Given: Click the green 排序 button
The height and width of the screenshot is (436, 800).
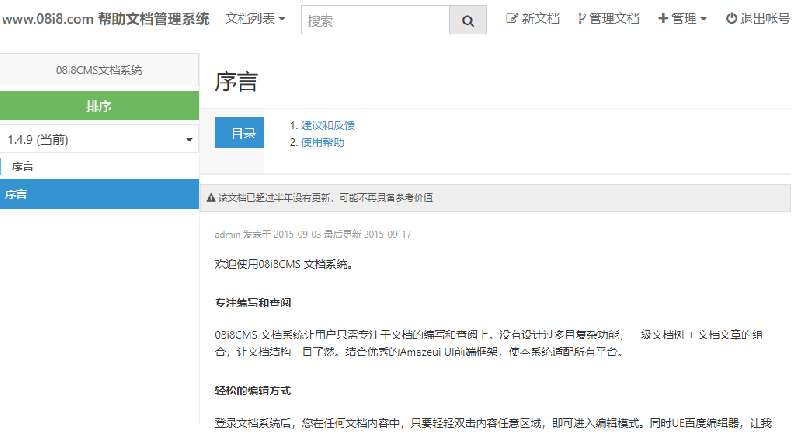Looking at the screenshot, I should click(x=99, y=106).
